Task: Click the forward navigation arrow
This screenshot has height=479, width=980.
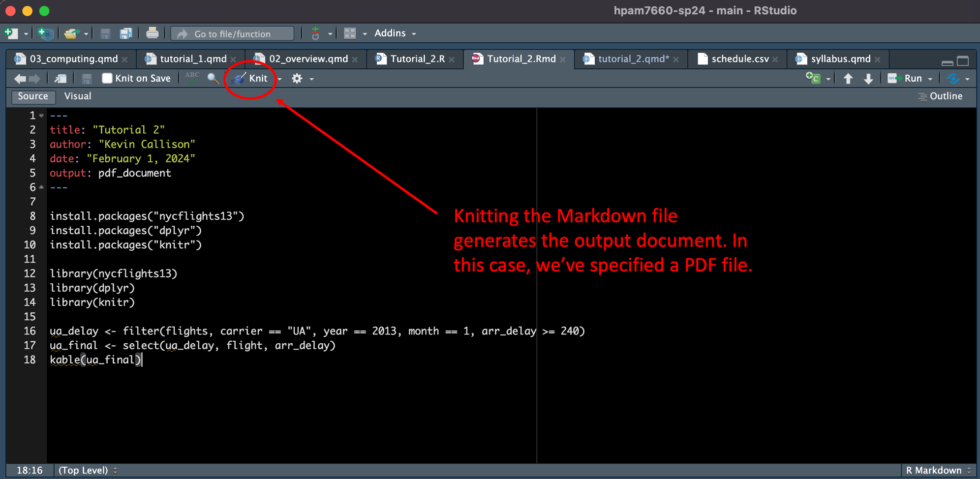Action: (35, 79)
